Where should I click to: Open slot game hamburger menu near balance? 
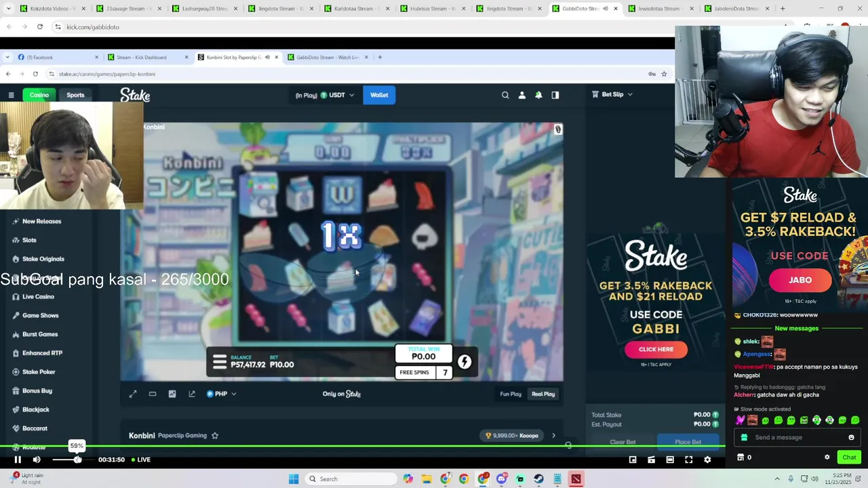[x=219, y=361]
